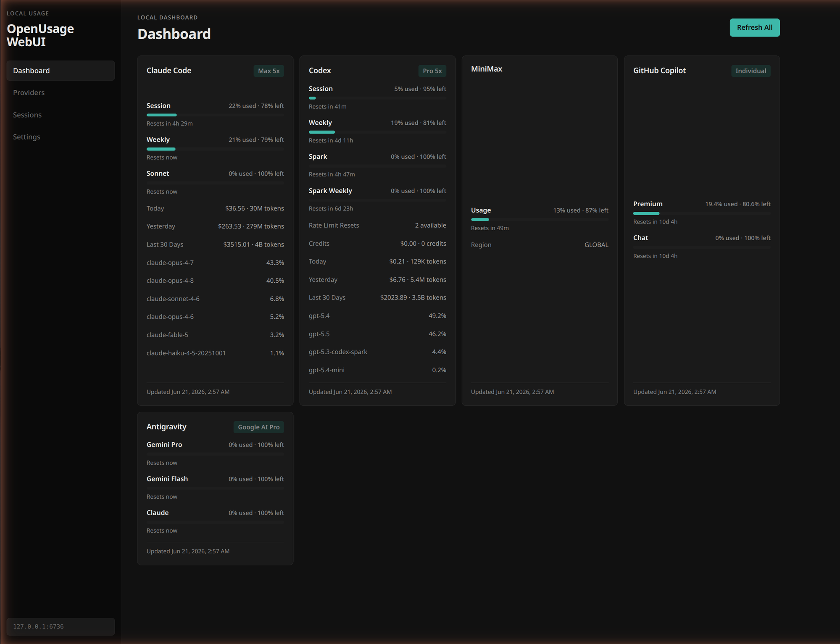The height and width of the screenshot is (644, 840).
Task: Click the Claude Code Session progress bar
Action: [x=215, y=115]
